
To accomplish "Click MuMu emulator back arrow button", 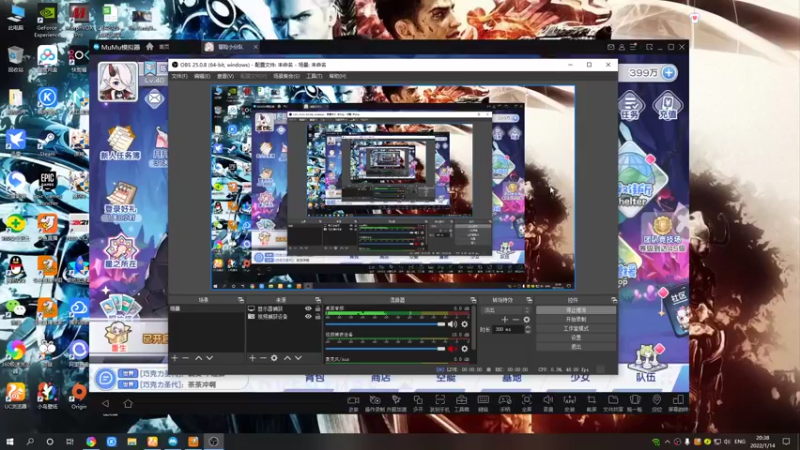I will (105, 404).
